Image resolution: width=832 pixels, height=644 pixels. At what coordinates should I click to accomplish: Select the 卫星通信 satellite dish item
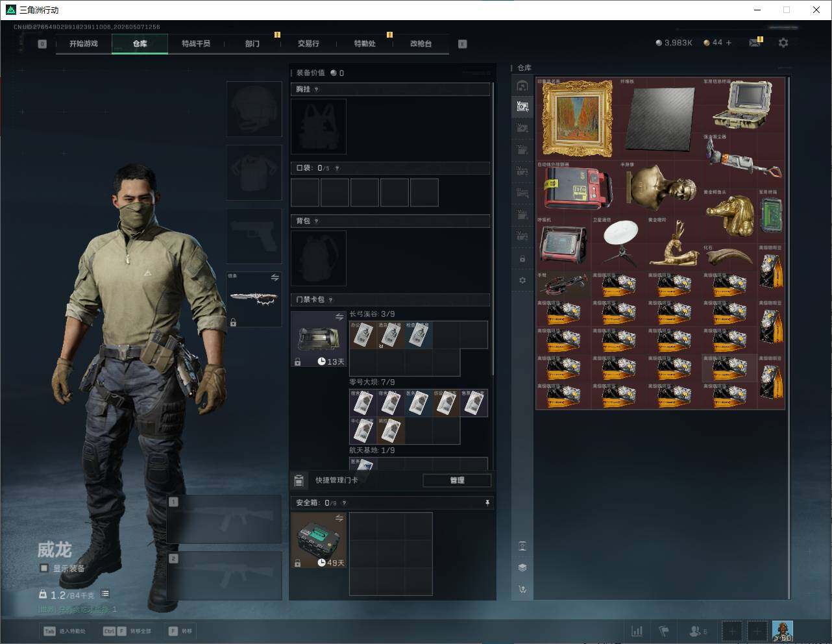click(x=618, y=243)
